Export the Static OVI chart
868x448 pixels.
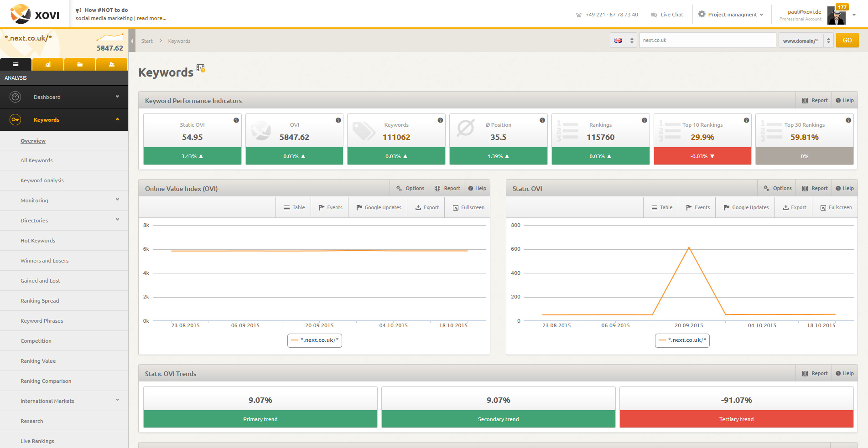794,207
